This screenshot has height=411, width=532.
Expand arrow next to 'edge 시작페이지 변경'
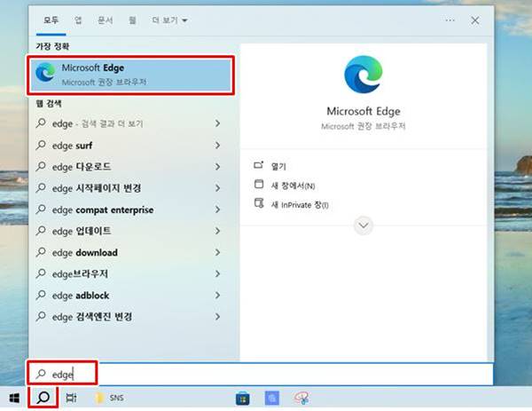(217, 188)
